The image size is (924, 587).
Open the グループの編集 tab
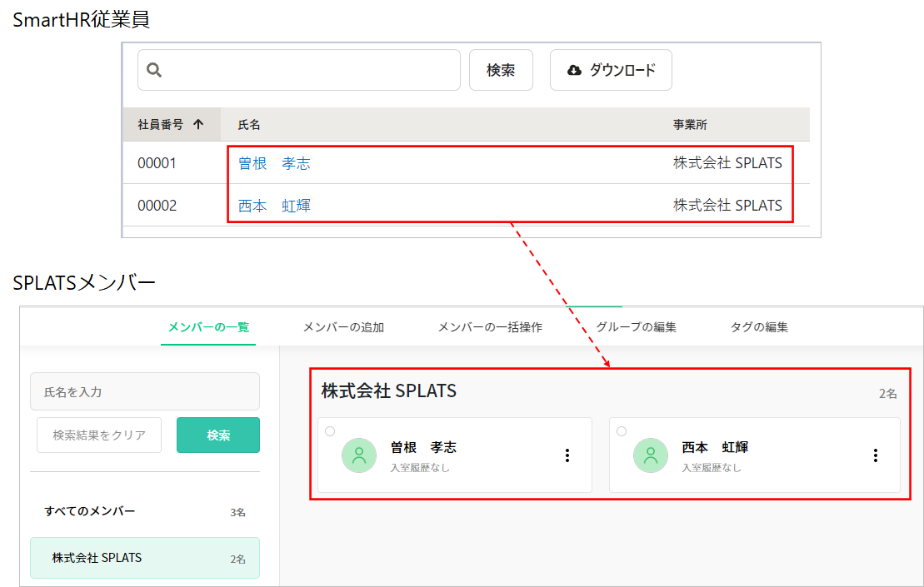[636, 327]
